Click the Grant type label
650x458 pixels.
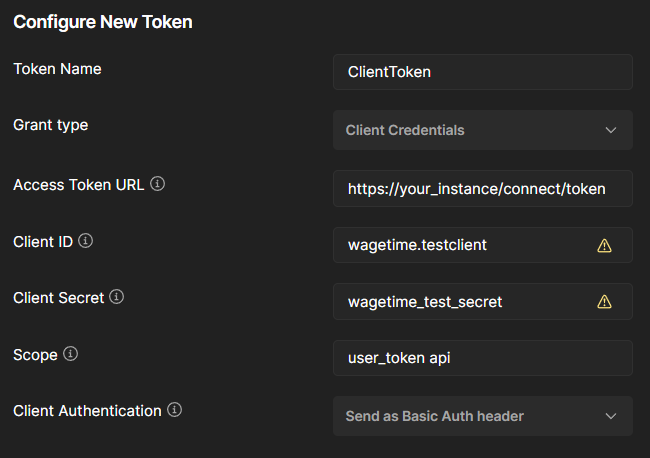click(51, 125)
